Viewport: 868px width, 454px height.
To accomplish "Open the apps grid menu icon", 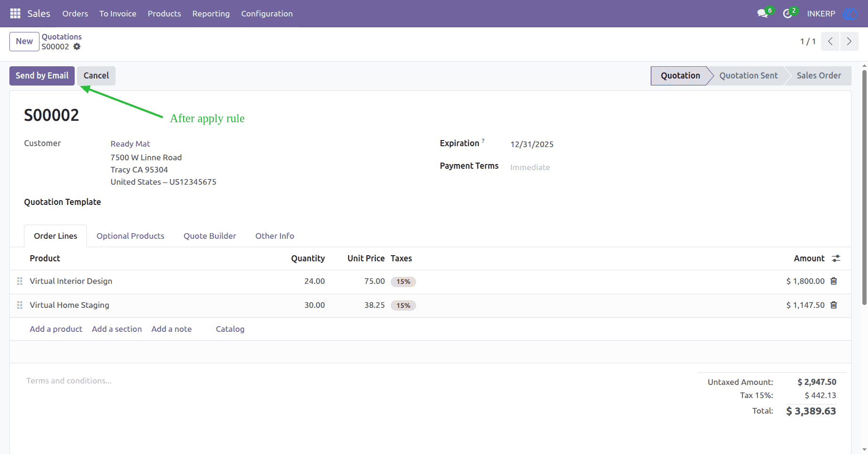I will (x=15, y=14).
